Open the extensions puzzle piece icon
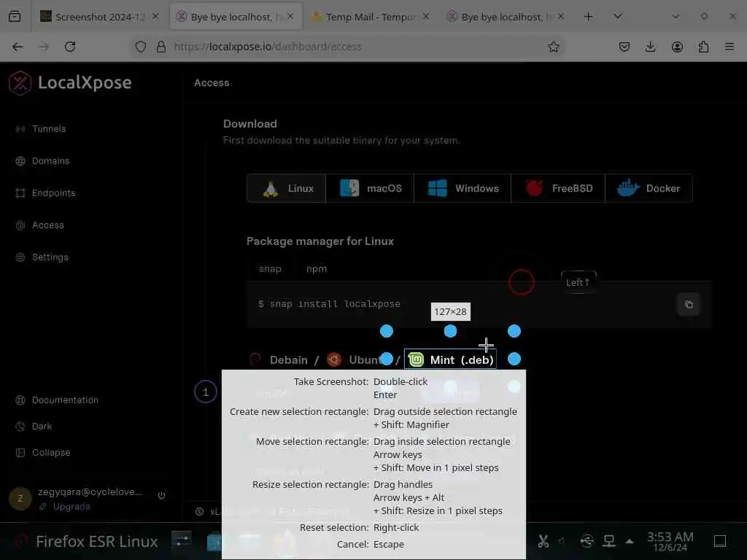 click(704, 47)
